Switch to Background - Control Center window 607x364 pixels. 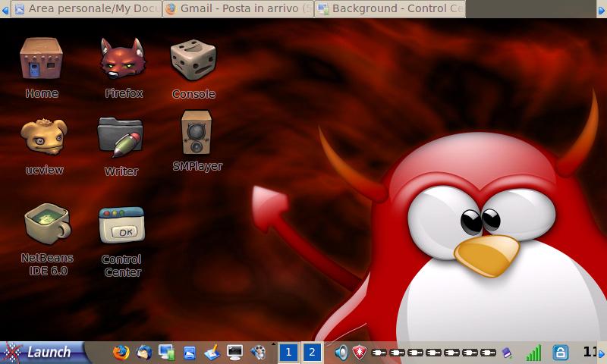click(390, 8)
